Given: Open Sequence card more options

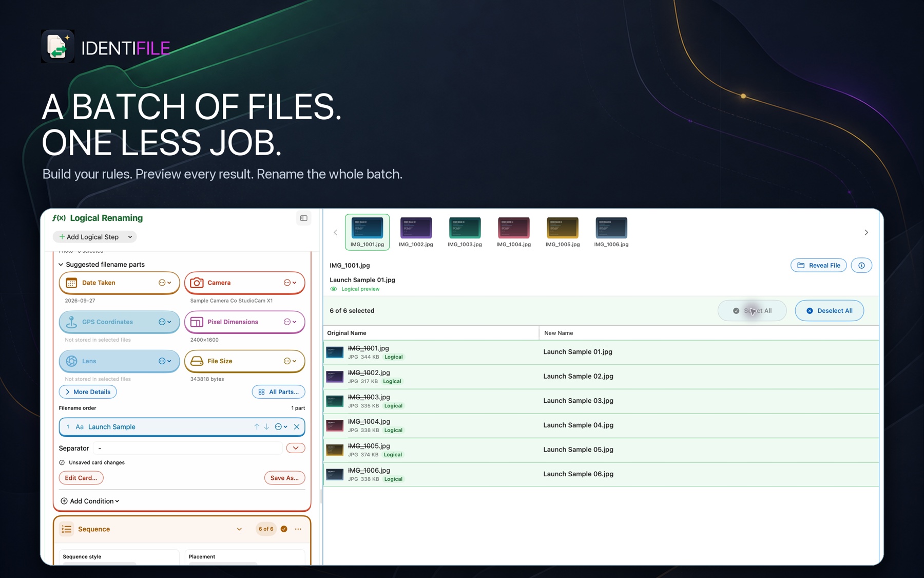Looking at the screenshot, I should pyautogui.click(x=298, y=529).
